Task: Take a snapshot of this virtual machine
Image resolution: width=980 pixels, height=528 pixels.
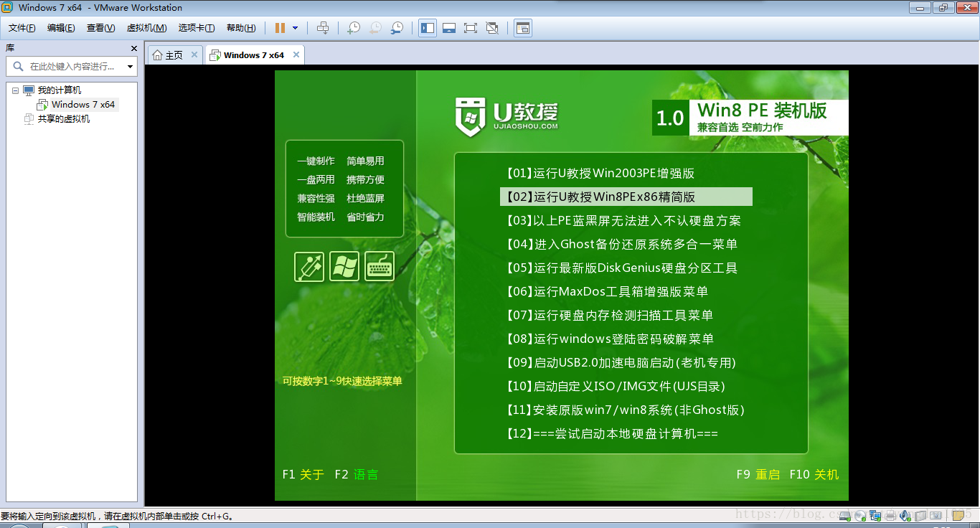Action: [354, 28]
